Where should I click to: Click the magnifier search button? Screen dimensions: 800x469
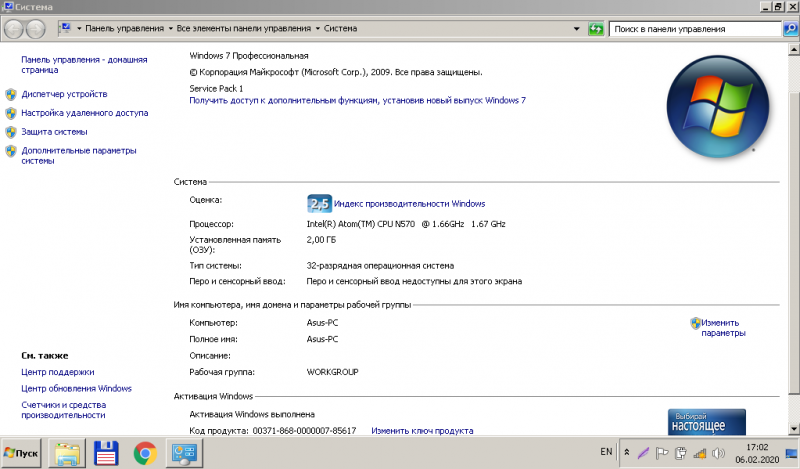pyautogui.click(x=790, y=29)
